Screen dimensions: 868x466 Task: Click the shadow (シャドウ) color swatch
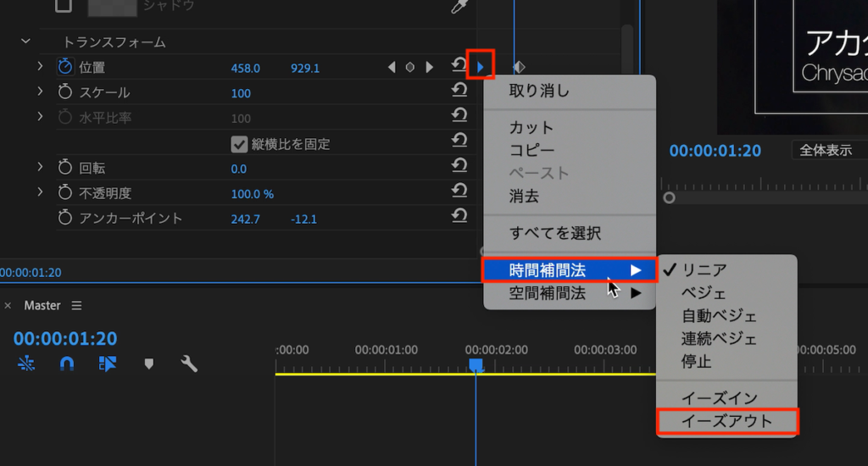click(113, 7)
